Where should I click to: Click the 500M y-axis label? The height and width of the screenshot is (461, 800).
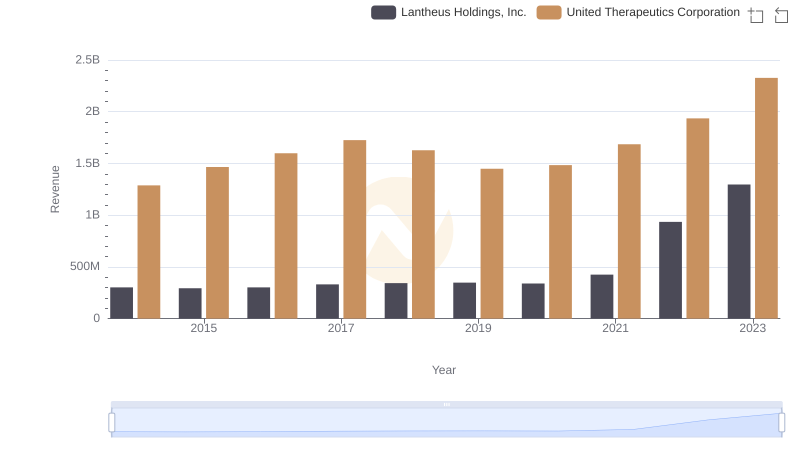coord(85,266)
